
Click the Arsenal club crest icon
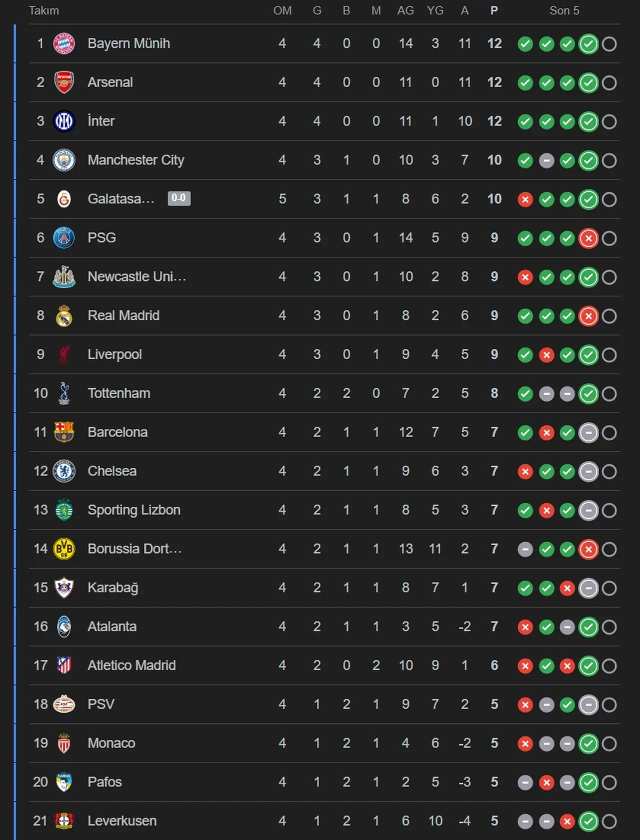(64, 82)
